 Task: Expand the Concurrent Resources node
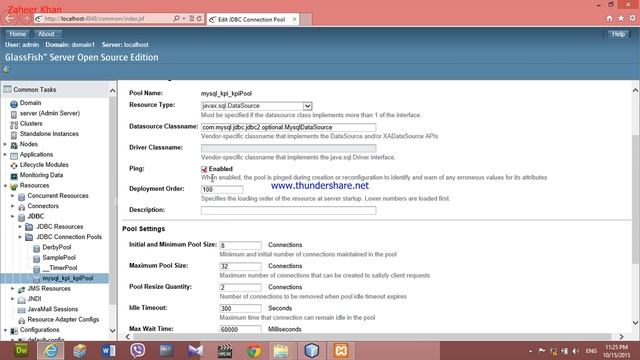(13, 196)
